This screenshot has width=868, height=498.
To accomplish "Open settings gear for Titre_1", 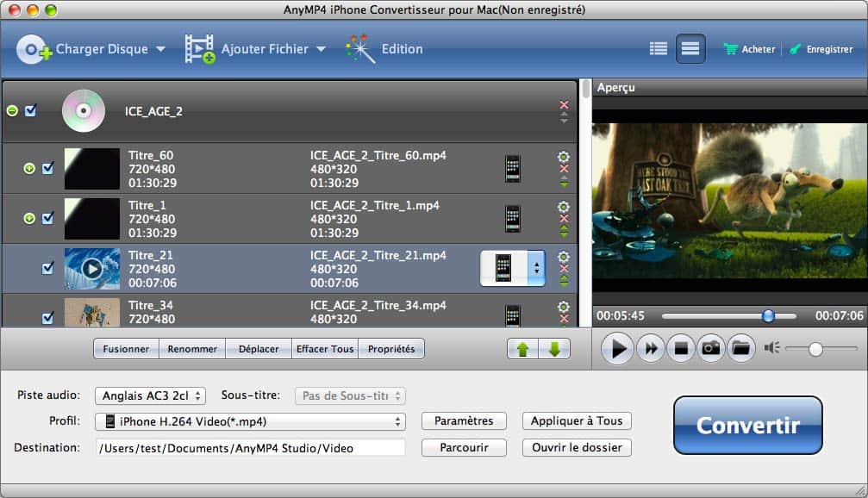I will point(564,207).
